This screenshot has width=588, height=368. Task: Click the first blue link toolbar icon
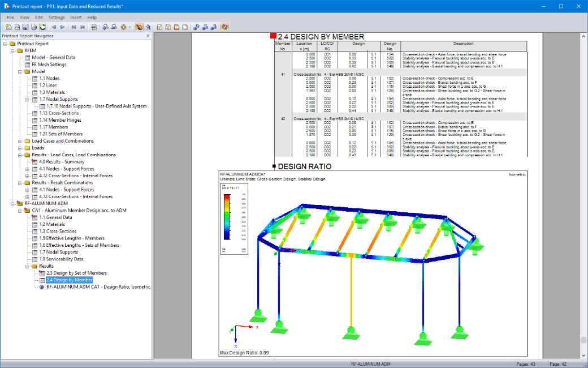click(196, 27)
